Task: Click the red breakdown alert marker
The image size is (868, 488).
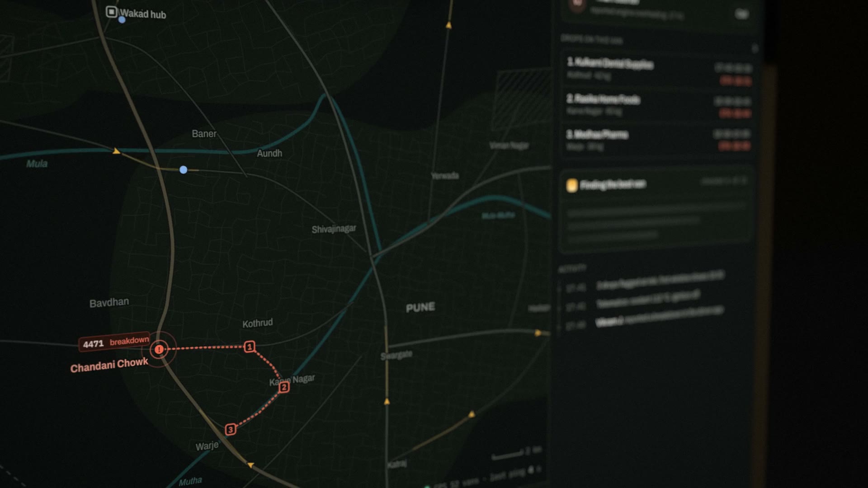Action: 159,349
